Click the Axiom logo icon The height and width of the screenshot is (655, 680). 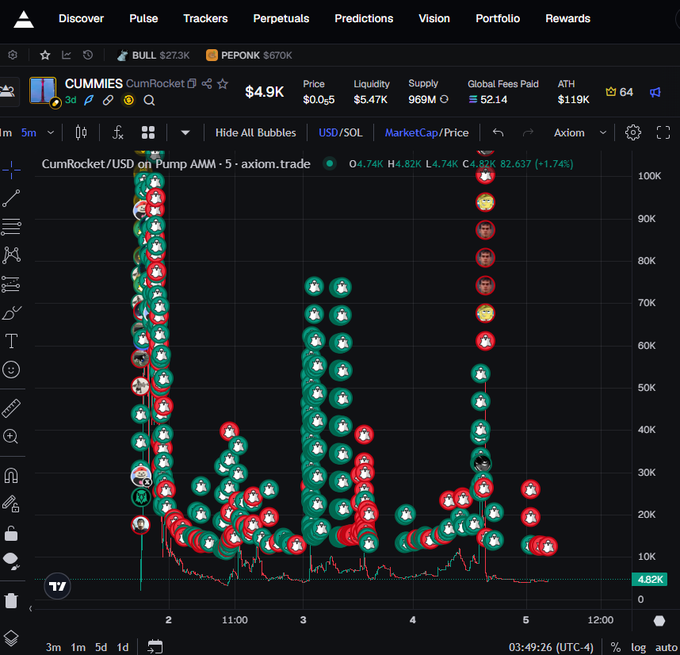point(23,19)
